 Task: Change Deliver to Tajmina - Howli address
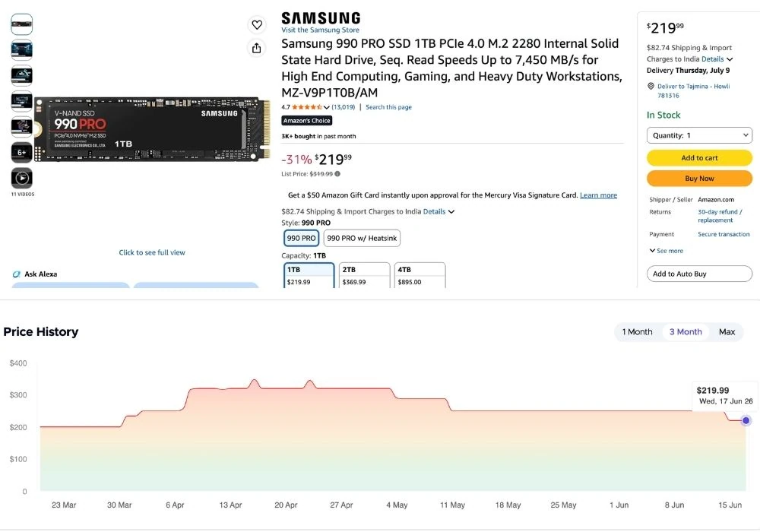tap(694, 90)
